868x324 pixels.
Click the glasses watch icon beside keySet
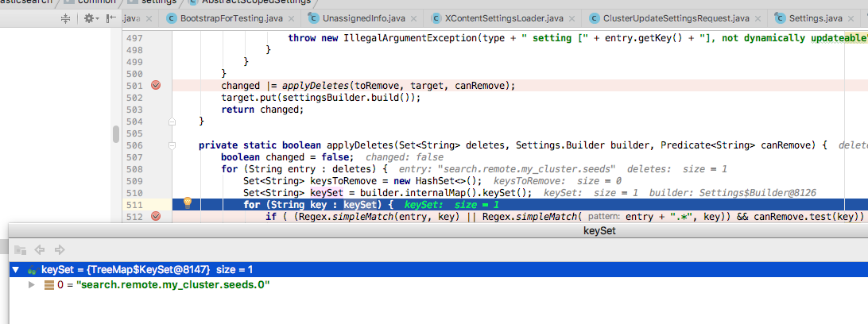(x=32, y=270)
